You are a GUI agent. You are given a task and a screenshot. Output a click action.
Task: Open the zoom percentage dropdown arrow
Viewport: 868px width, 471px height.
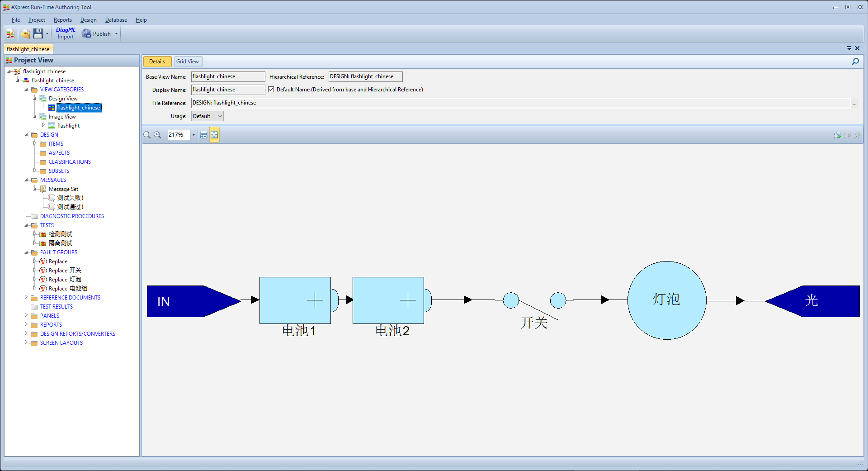(193, 135)
